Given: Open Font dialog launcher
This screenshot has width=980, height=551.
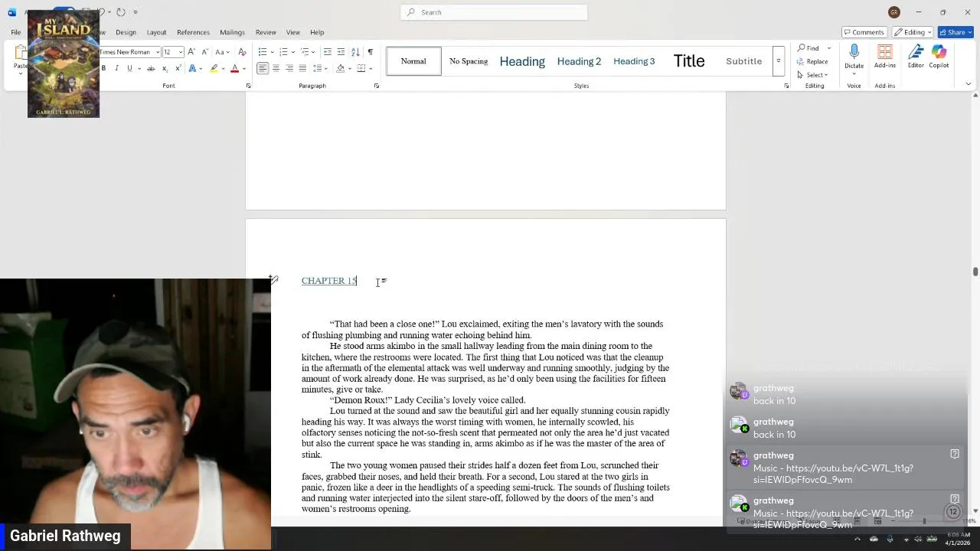Looking at the screenshot, I should (248, 86).
